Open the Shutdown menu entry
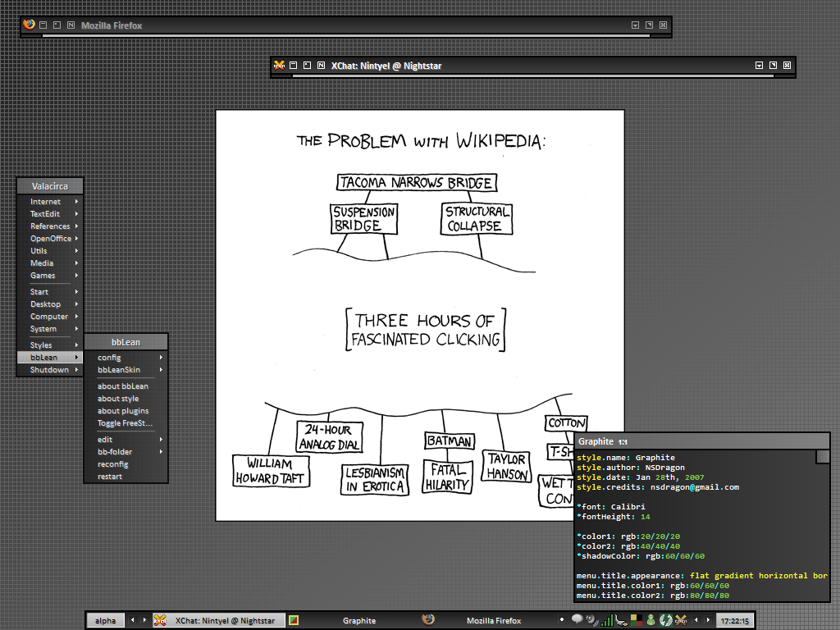 pos(50,370)
